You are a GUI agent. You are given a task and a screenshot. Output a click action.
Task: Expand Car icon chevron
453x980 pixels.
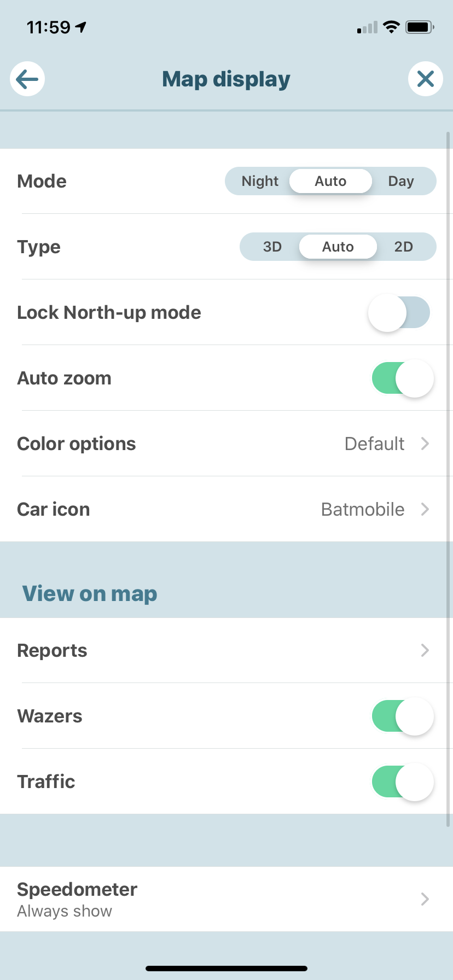(x=425, y=509)
